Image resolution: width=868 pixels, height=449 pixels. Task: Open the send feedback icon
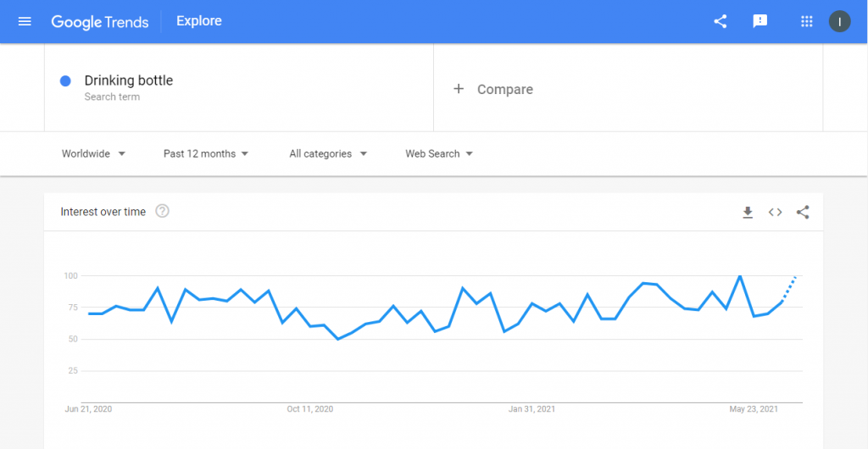[x=760, y=21]
